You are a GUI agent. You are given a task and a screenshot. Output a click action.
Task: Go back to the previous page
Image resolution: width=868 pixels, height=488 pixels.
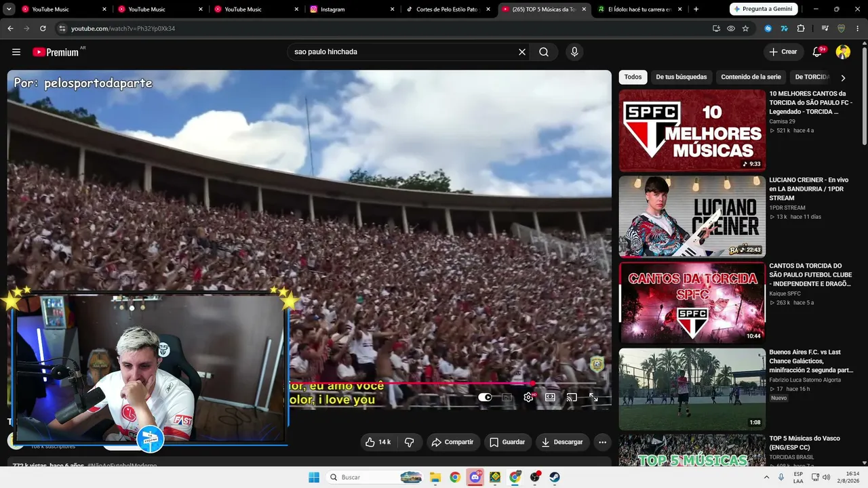click(10, 28)
